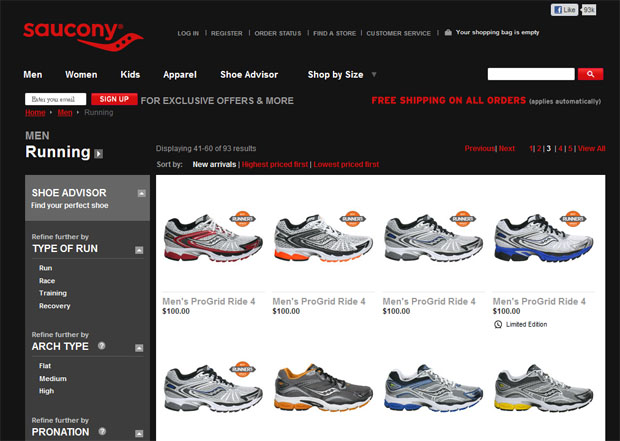Go to Men breadcrumb link
Viewport: 620px width, 441px height.
(x=65, y=113)
